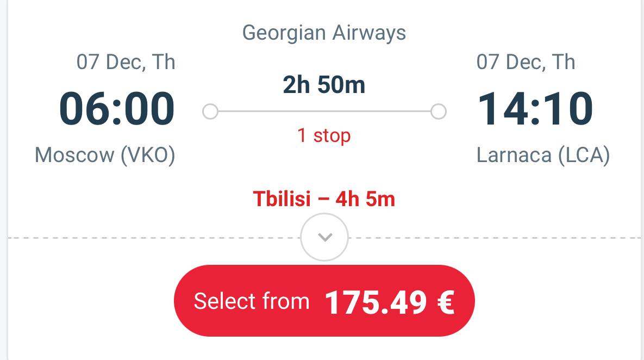Viewport: 644px width, 360px height.
Task: Click the arrival date above 14:10
Action: [526, 62]
